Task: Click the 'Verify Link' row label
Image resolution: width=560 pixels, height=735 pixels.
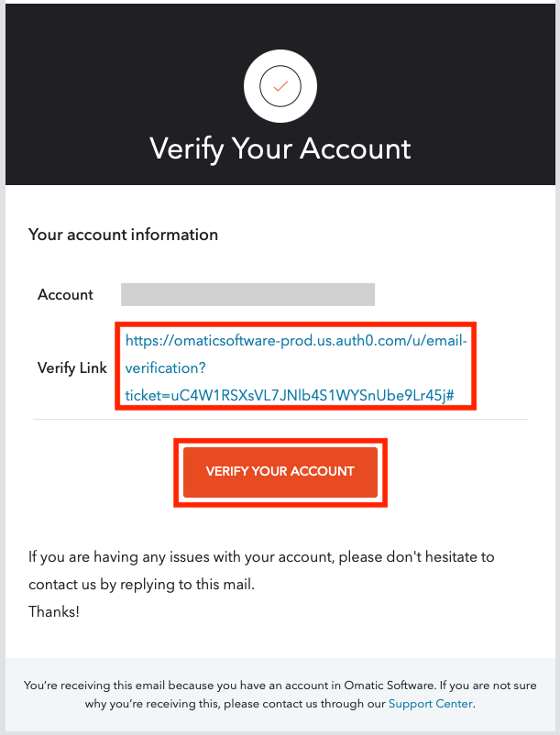Action: tap(71, 367)
